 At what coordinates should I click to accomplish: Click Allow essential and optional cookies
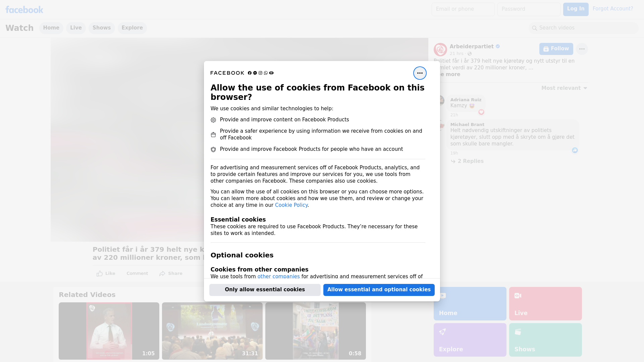pos(379,290)
